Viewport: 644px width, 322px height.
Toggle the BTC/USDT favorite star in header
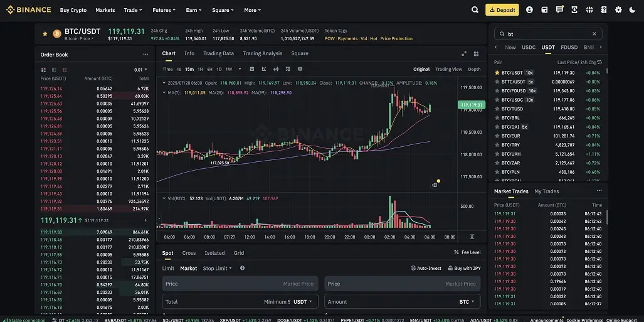coord(45,34)
